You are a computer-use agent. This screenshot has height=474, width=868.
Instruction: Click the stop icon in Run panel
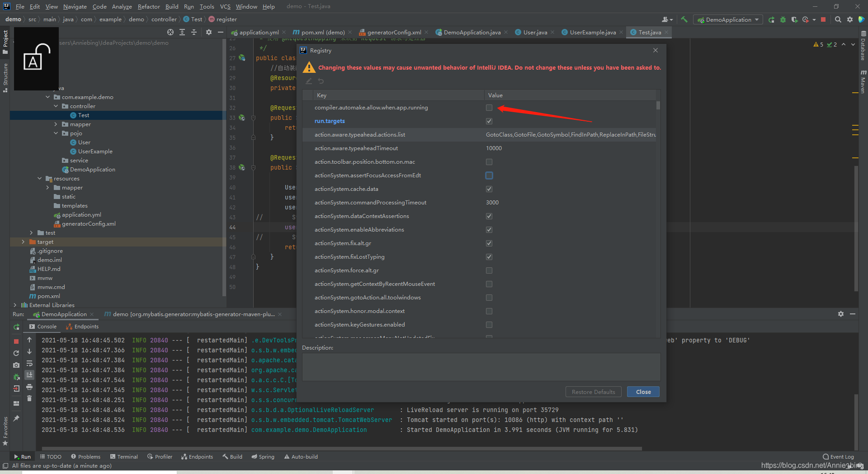click(x=16, y=341)
